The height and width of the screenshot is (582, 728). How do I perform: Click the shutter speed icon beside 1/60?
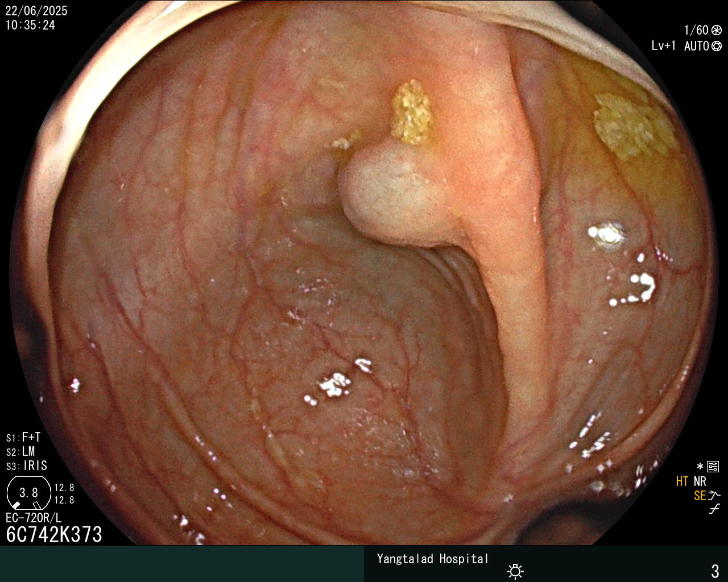click(717, 30)
